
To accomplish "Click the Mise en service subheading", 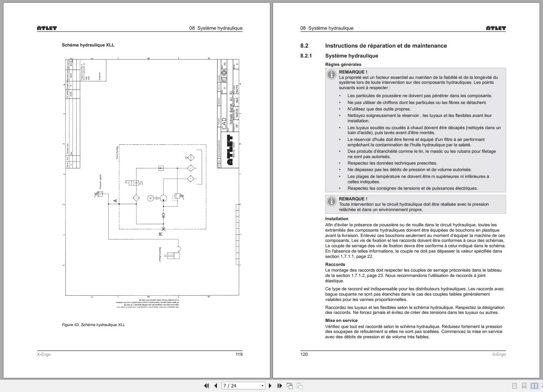I will 341,320.
